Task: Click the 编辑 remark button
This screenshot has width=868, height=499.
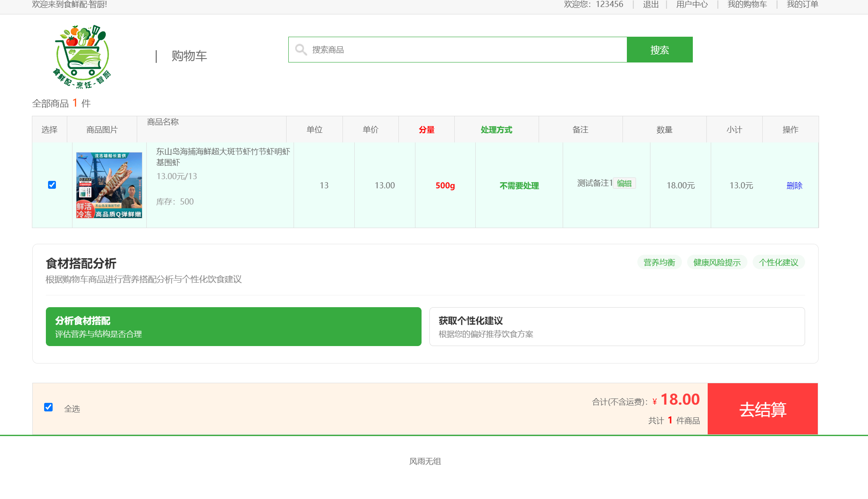Action: click(624, 184)
